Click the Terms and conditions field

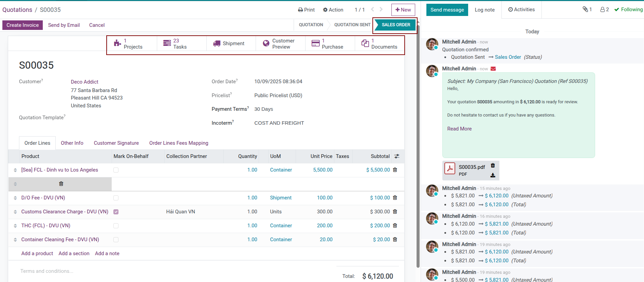coord(47,271)
